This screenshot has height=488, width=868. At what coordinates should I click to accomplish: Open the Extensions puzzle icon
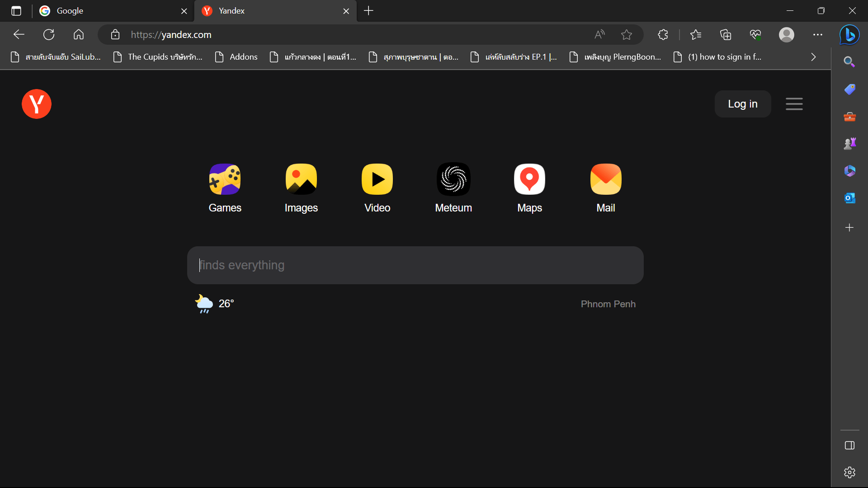pyautogui.click(x=663, y=34)
